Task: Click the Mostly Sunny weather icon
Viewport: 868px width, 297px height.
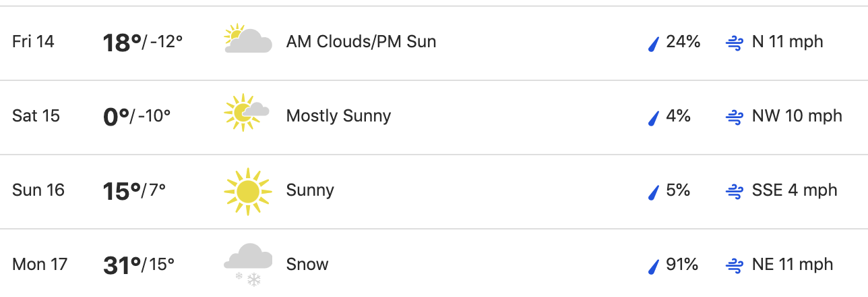Action: pos(247,112)
